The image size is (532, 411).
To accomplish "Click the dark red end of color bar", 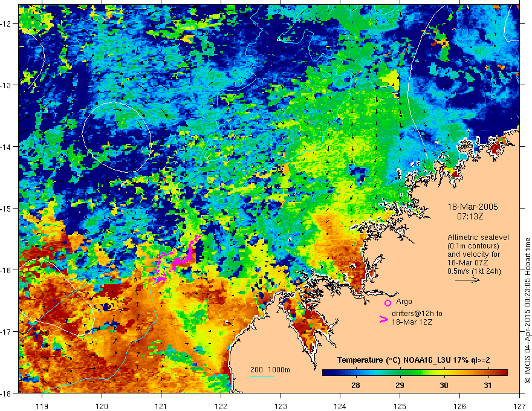I will pos(503,373).
